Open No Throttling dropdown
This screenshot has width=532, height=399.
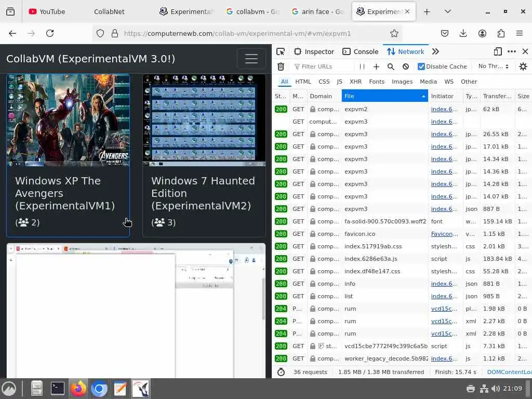coord(494,66)
